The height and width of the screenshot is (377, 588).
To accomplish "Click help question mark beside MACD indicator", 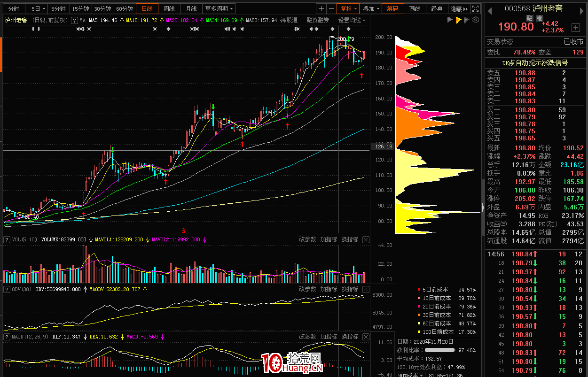I will point(7,337).
